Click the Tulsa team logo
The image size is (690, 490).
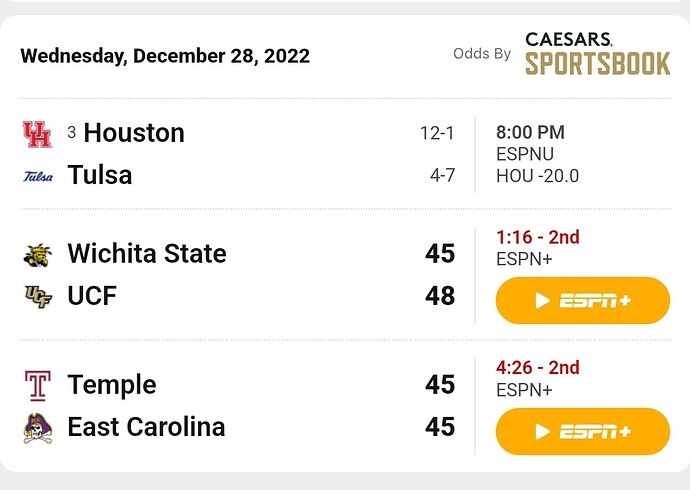38,176
